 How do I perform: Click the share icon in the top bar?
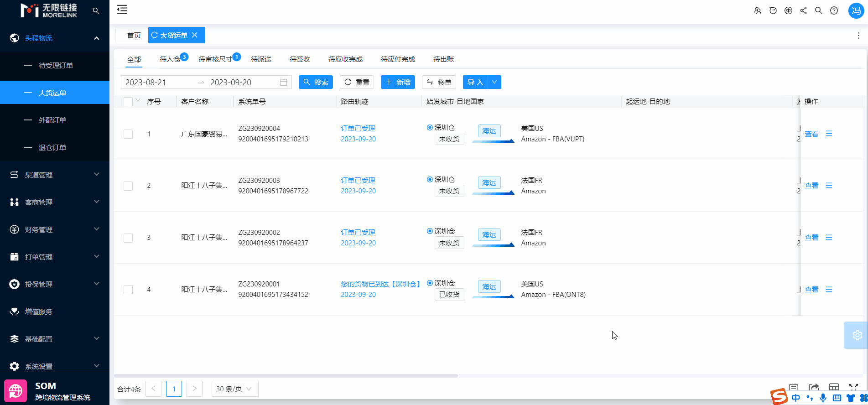click(803, 10)
